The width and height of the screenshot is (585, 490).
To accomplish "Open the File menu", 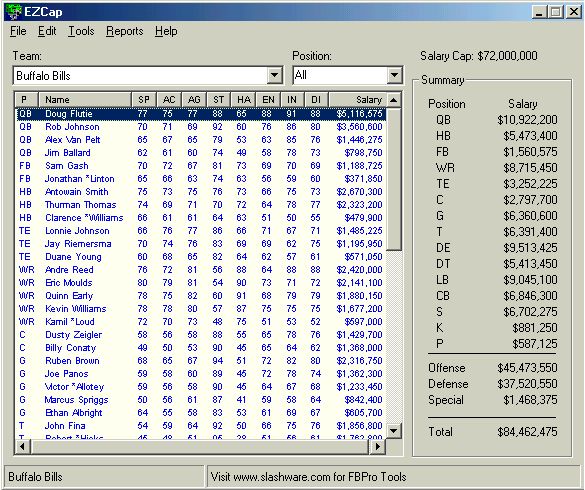I will coord(18,31).
